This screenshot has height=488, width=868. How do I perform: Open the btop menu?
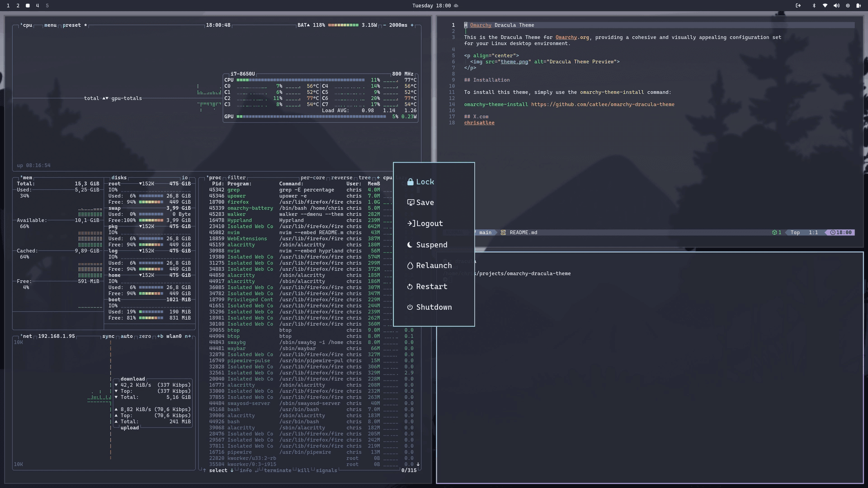(x=50, y=25)
